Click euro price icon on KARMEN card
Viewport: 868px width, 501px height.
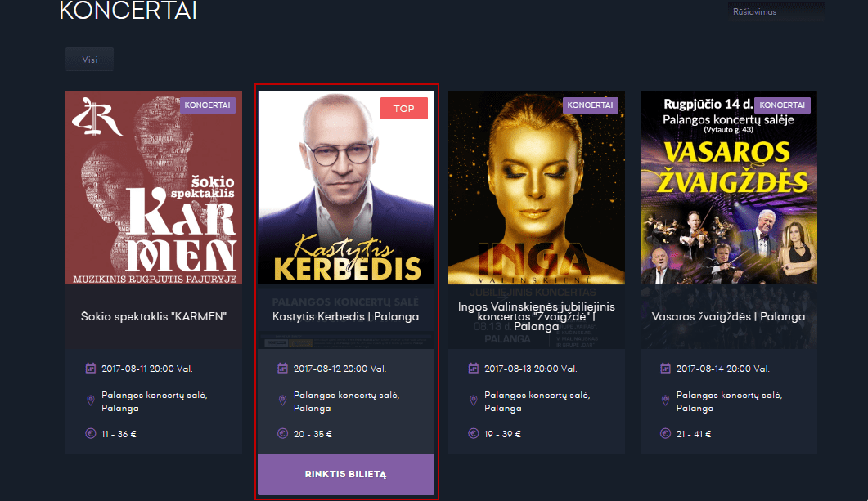click(x=90, y=433)
